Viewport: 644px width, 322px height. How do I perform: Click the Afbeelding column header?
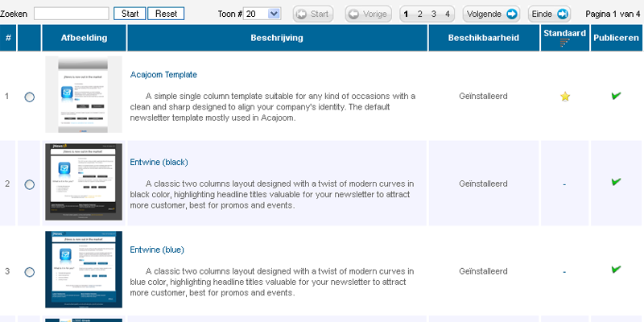tap(85, 38)
